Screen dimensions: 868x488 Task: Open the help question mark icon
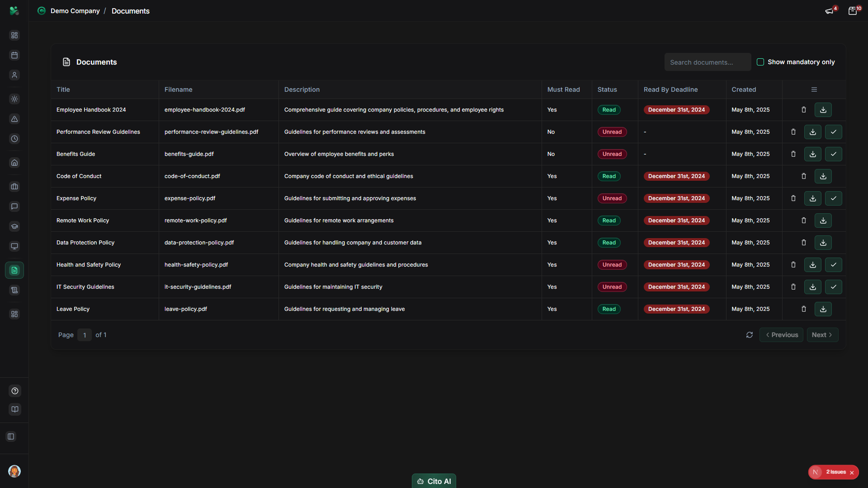click(x=15, y=391)
